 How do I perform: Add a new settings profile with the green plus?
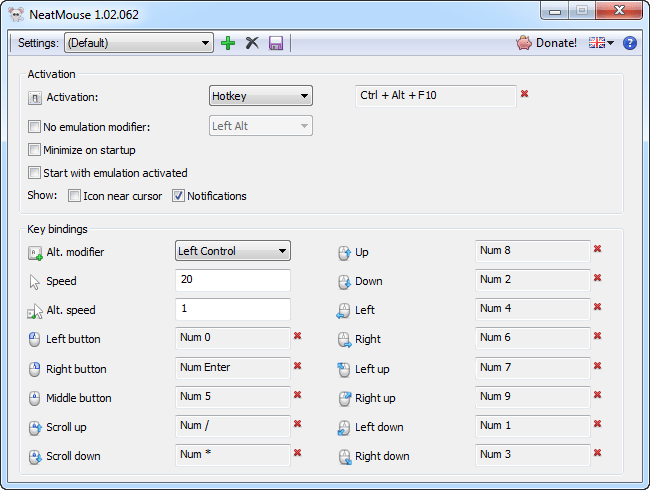pyautogui.click(x=228, y=43)
